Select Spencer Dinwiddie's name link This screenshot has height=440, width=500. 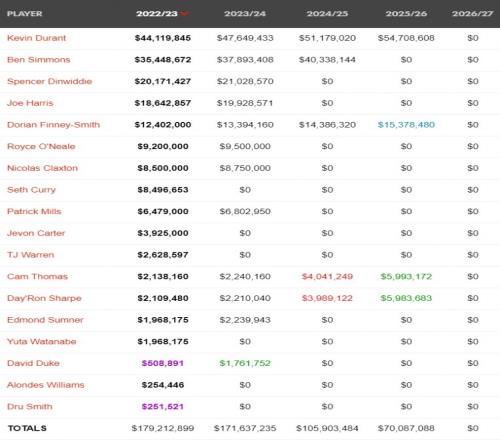(x=50, y=81)
